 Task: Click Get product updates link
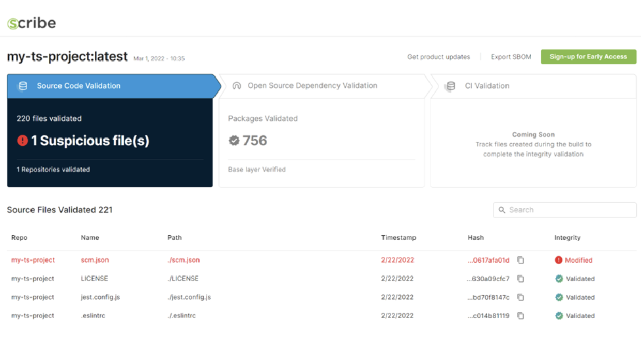439,57
